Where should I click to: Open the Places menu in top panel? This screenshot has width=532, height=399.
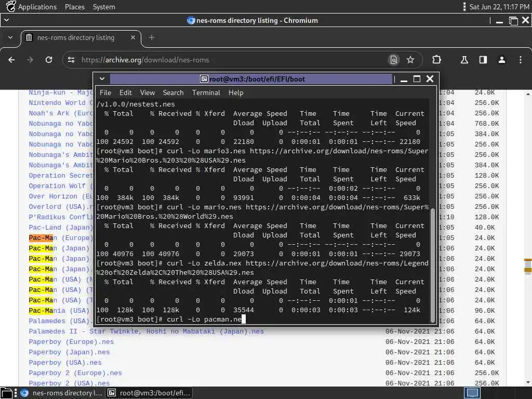[x=75, y=7]
